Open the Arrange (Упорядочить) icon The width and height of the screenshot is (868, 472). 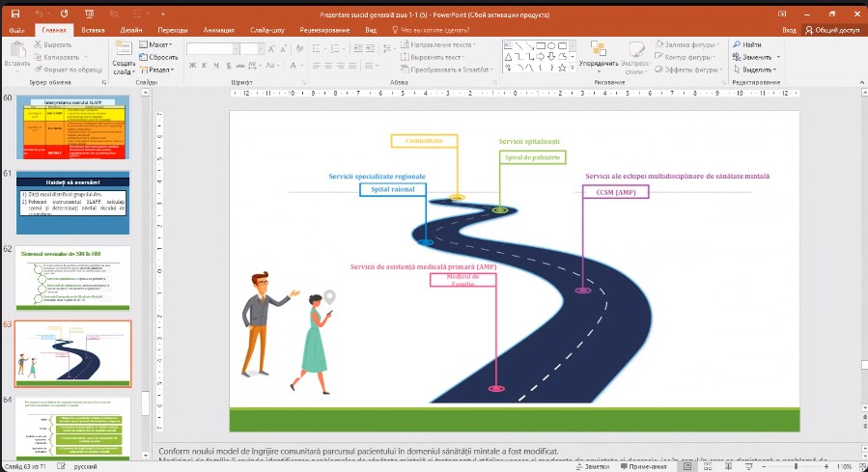598,50
